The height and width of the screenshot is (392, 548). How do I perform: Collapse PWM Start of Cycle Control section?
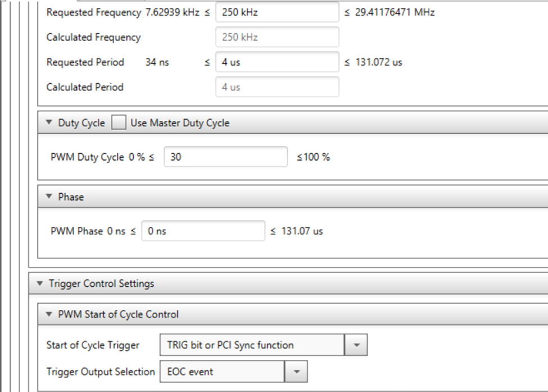49,314
